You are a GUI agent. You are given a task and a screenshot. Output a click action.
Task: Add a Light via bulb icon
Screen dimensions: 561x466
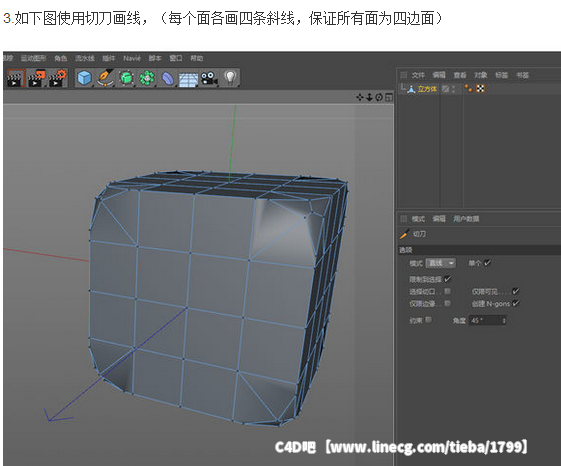click(230, 77)
